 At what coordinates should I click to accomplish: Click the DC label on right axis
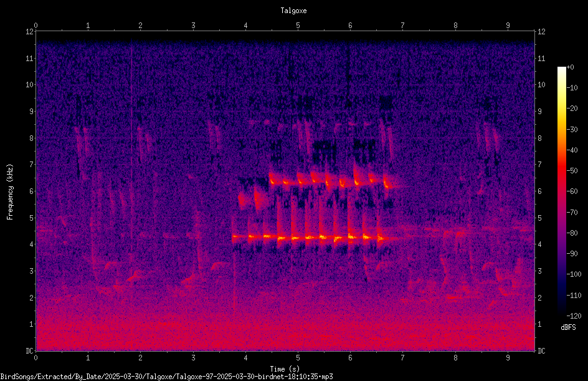tap(541, 350)
